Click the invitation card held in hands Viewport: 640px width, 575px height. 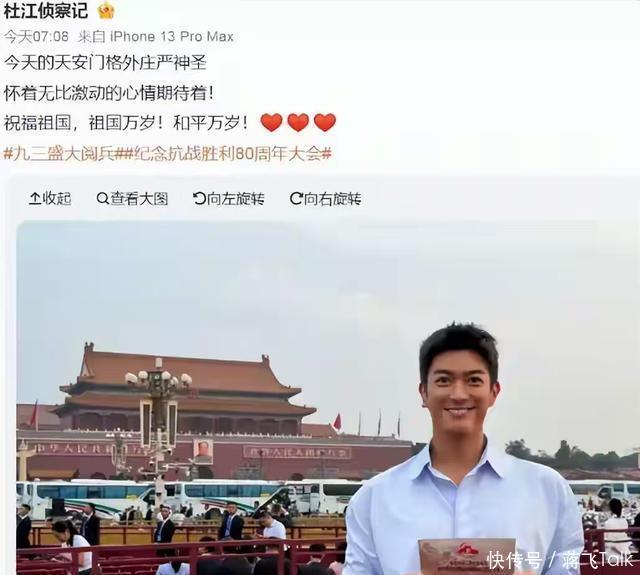[x=467, y=556]
